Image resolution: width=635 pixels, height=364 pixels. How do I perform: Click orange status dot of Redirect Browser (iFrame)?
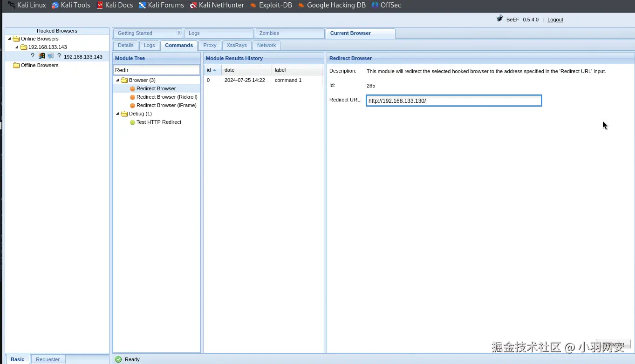132,106
